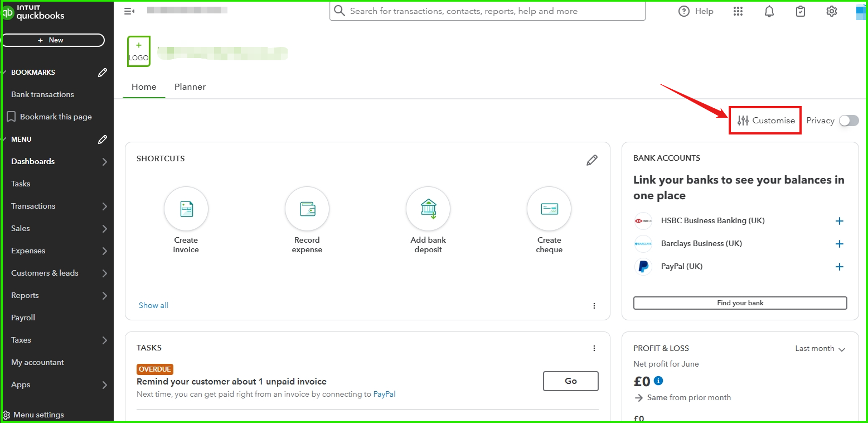Viewport: 868px width, 423px height.
Task: Click 'Remind your customer about 1 unpaid invoice'
Action: [x=231, y=382]
